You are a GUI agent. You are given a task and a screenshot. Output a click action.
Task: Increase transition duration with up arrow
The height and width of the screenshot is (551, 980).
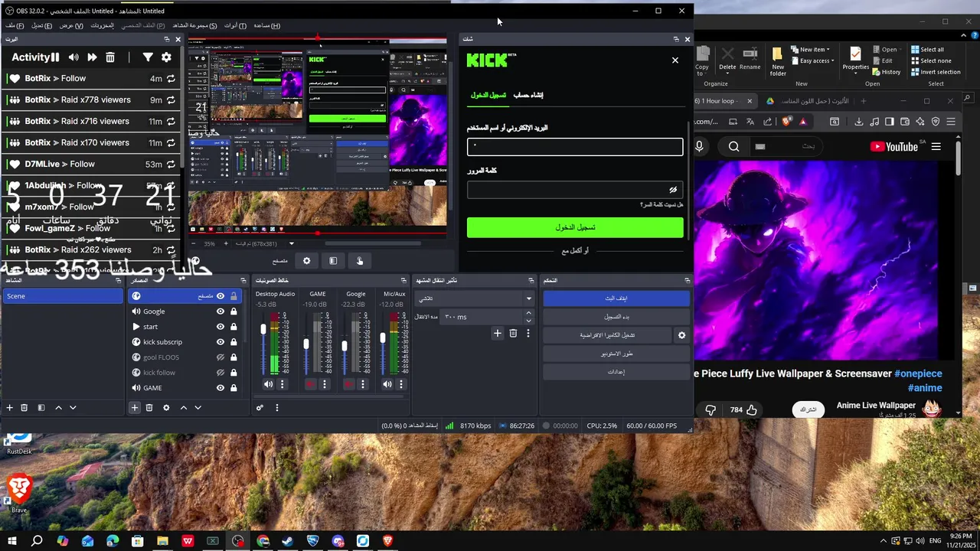tap(528, 313)
